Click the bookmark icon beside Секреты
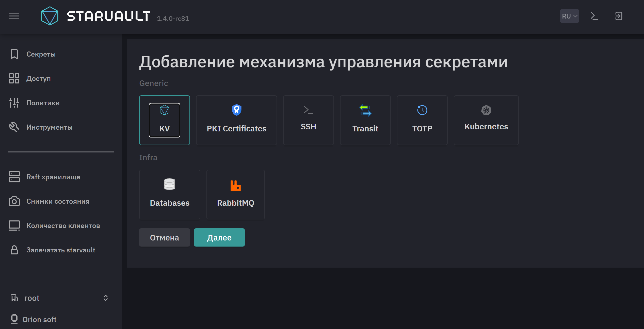644x329 pixels. (14, 54)
